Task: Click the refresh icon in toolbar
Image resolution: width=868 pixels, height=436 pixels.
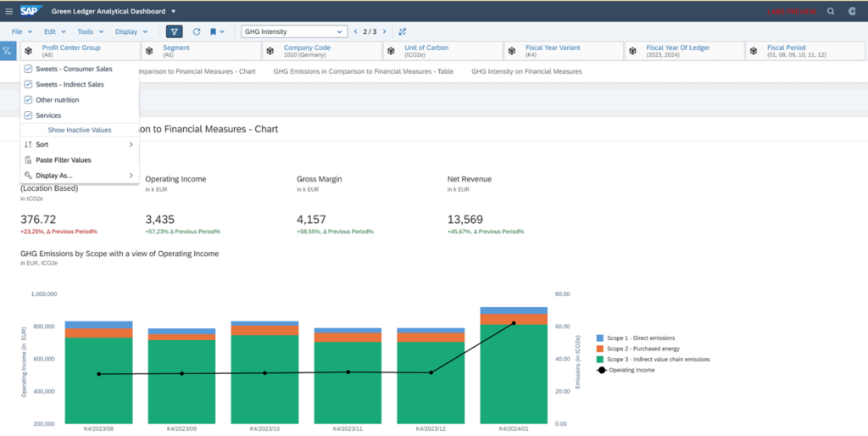Action: point(196,31)
